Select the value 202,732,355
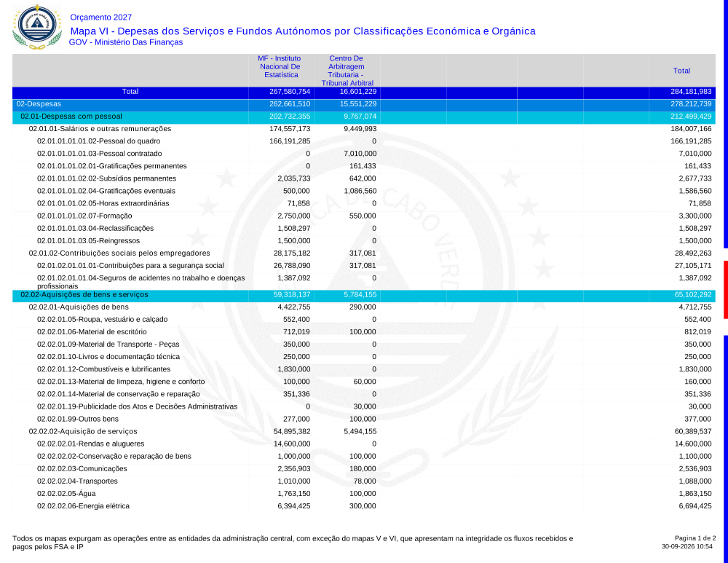This screenshot has width=728, height=563. click(290, 117)
